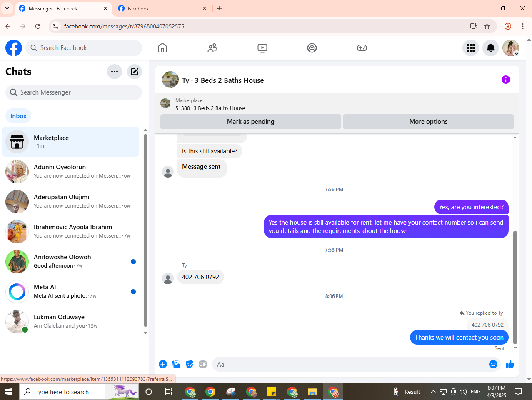Click the Windows taskbar search box
This screenshot has width=532, height=400.
point(79,392)
